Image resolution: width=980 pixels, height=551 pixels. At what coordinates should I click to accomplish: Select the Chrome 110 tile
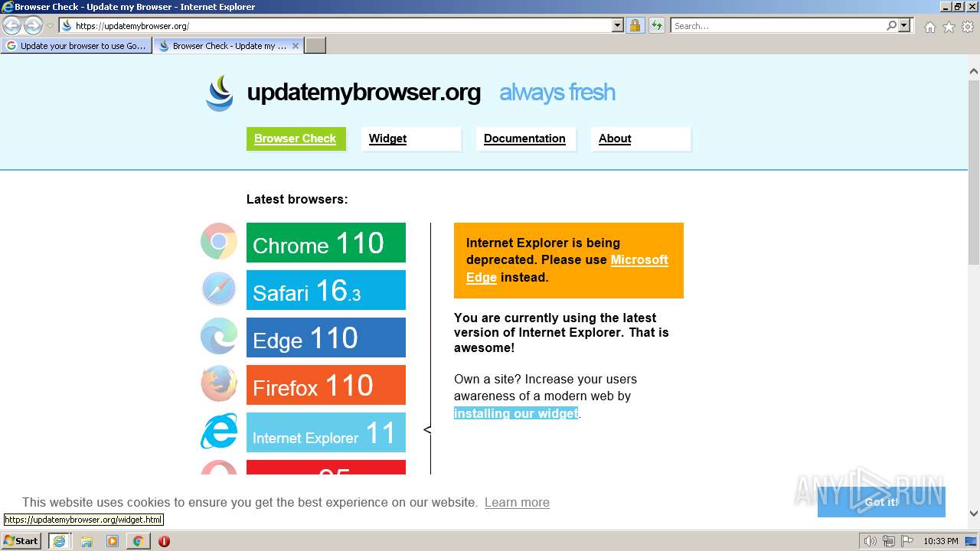tap(326, 243)
